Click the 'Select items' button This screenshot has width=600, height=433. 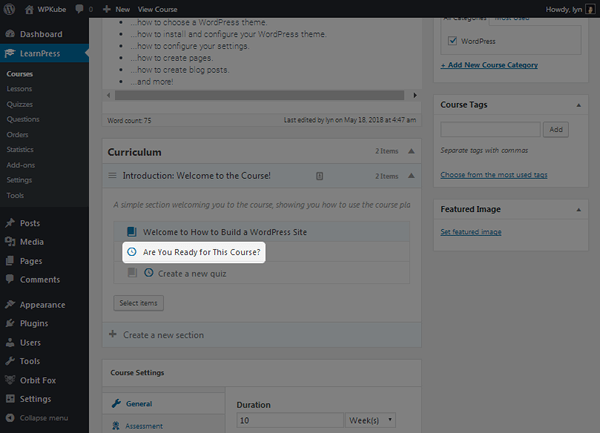(x=139, y=302)
